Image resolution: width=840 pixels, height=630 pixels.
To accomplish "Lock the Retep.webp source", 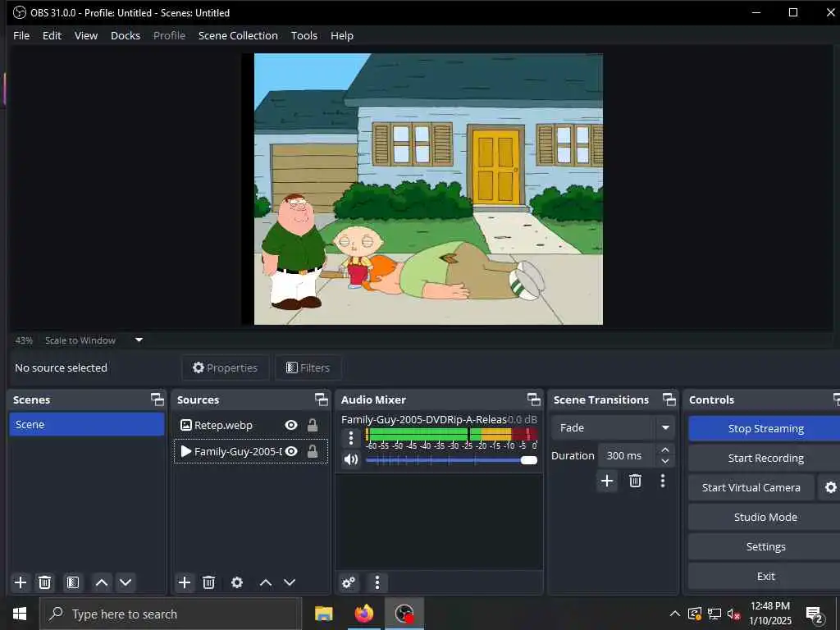I will (x=313, y=425).
